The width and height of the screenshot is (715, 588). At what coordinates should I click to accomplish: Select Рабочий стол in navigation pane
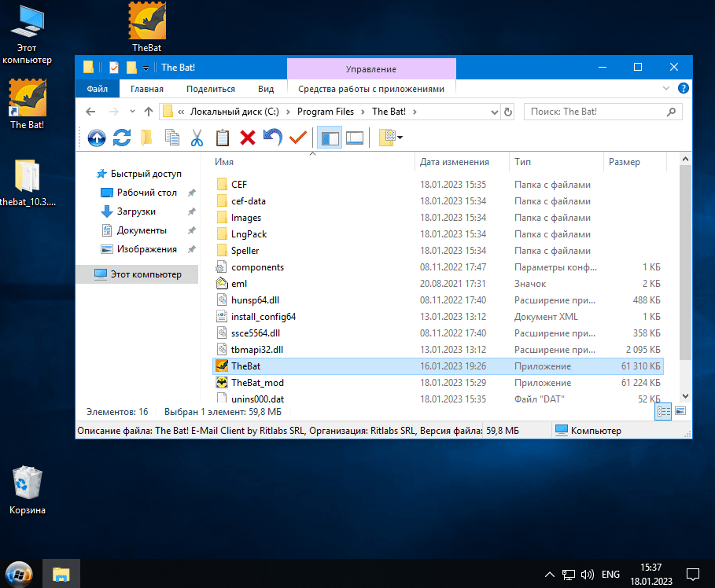[x=147, y=193]
